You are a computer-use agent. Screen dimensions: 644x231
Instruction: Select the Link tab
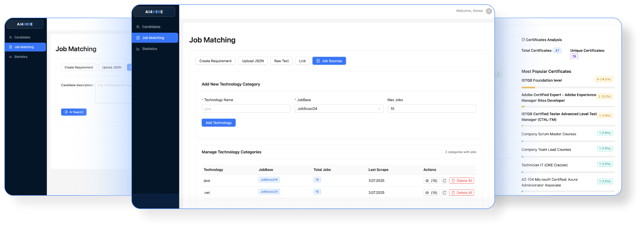[x=303, y=61]
